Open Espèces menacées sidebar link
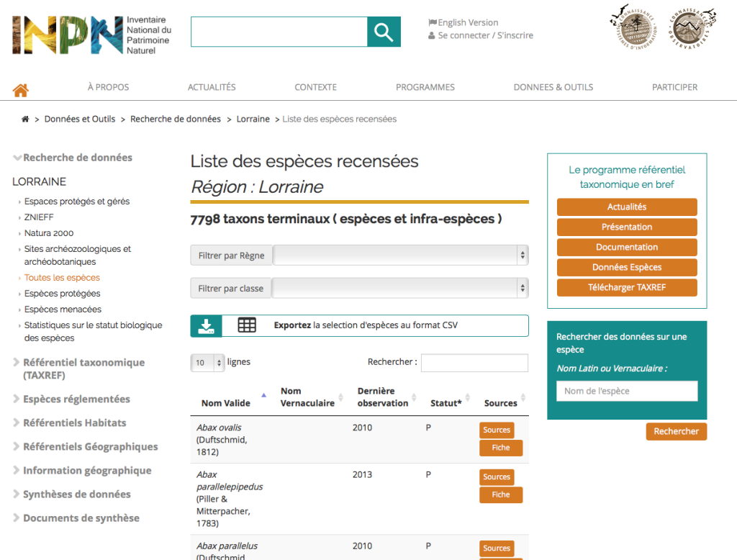This screenshot has width=737, height=560. [63, 310]
